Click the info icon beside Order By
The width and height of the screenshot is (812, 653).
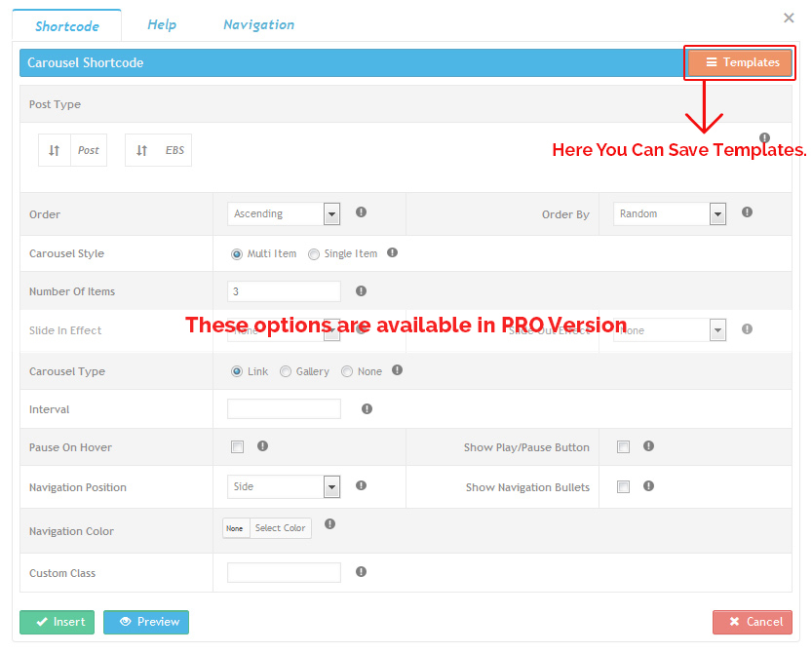747,212
